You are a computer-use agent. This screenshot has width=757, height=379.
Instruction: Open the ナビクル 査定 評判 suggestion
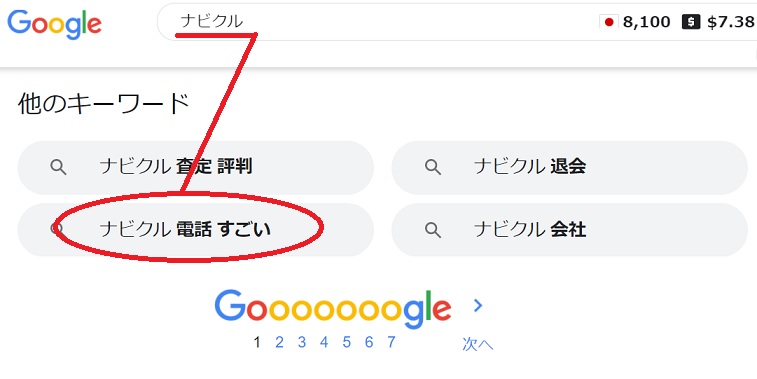pos(196,168)
